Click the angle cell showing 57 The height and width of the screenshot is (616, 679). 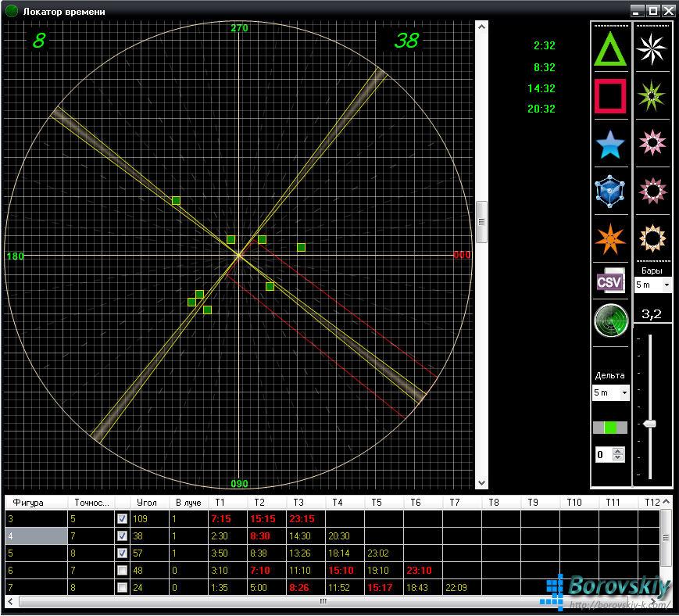pyautogui.click(x=149, y=553)
